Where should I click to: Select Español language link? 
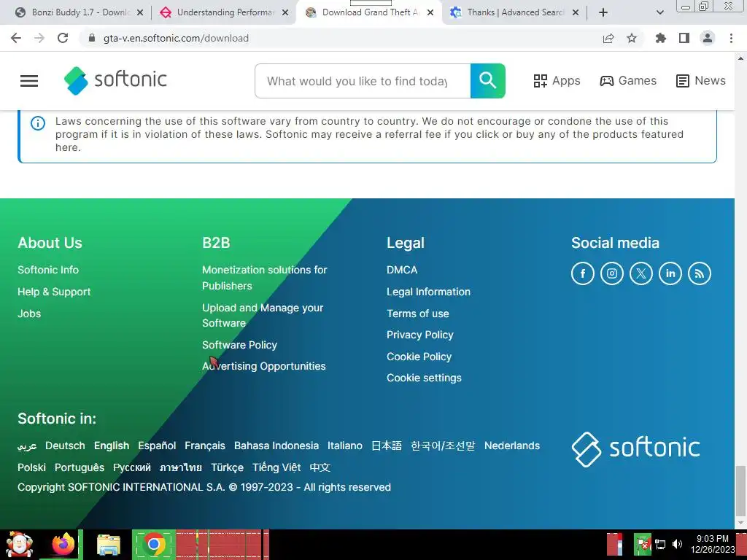click(x=157, y=446)
